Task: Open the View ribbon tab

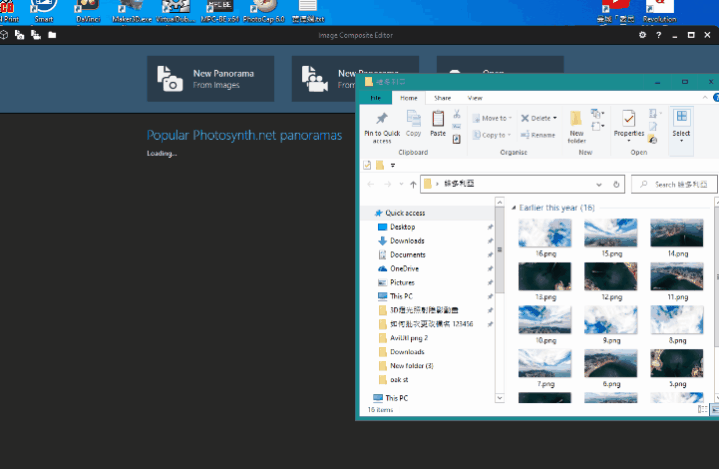Action: 475,98
